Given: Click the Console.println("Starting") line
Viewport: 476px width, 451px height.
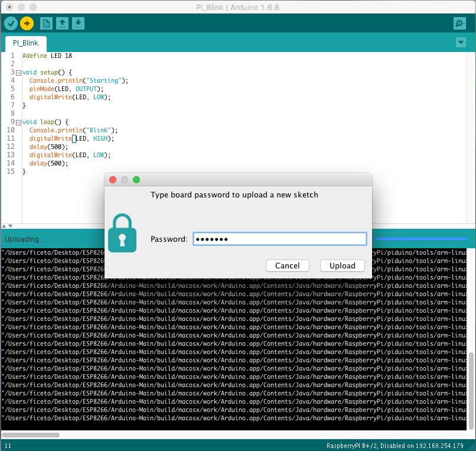Looking at the screenshot, I should (x=79, y=80).
